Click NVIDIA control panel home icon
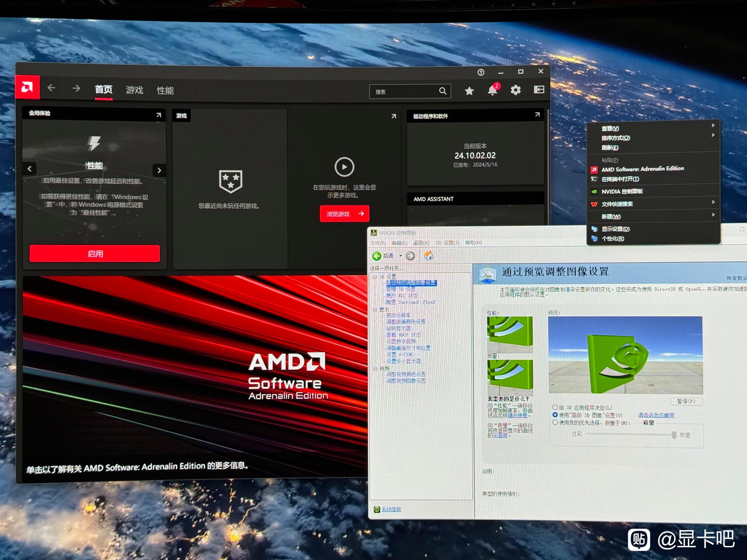The height and width of the screenshot is (560, 747). pos(429,255)
